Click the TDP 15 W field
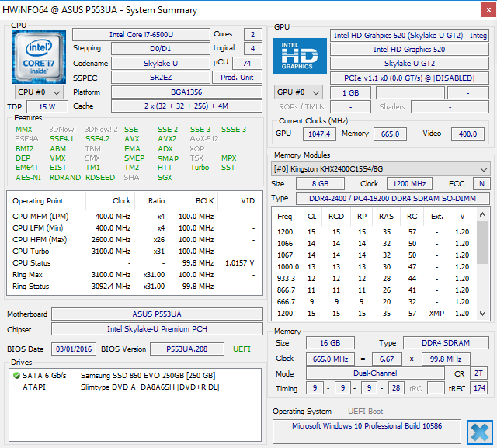Viewport: 497px width, 448px height. click(47, 107)
